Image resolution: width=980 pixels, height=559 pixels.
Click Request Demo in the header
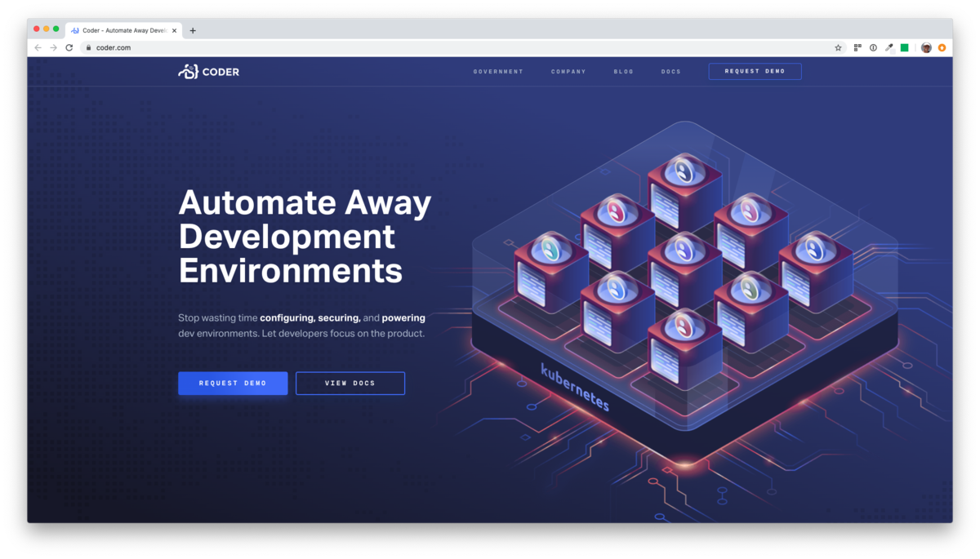(x=755, y=72)
